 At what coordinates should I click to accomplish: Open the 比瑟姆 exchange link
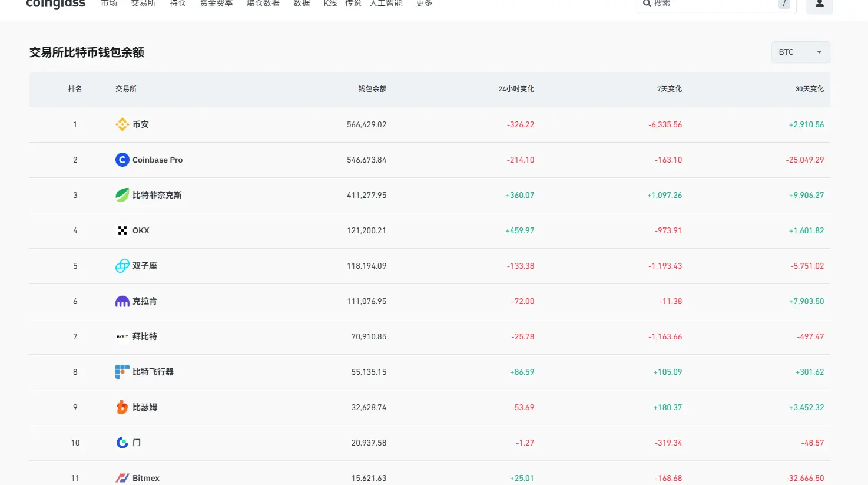click(145, 407)
